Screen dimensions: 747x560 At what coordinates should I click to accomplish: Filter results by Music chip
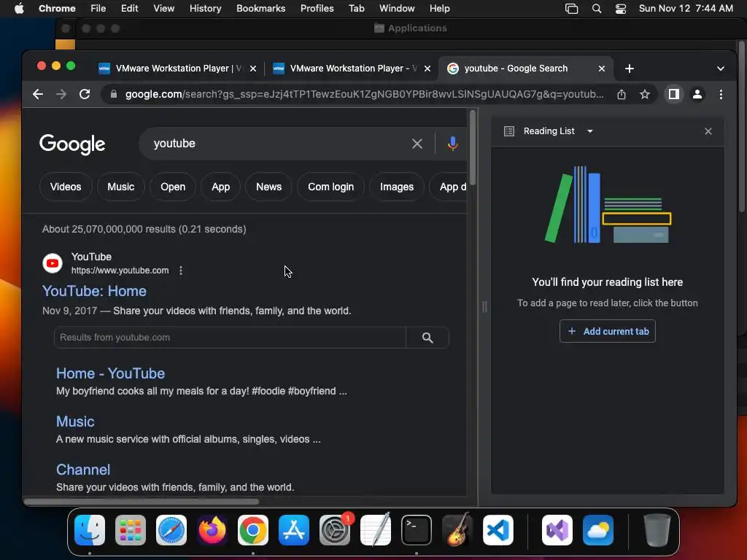[x=120, y=187]
